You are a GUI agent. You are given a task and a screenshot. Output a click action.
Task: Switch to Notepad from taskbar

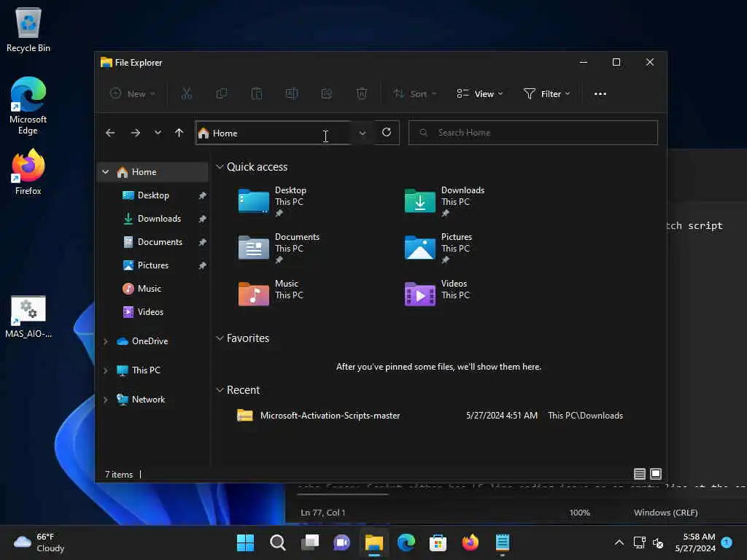503,542
